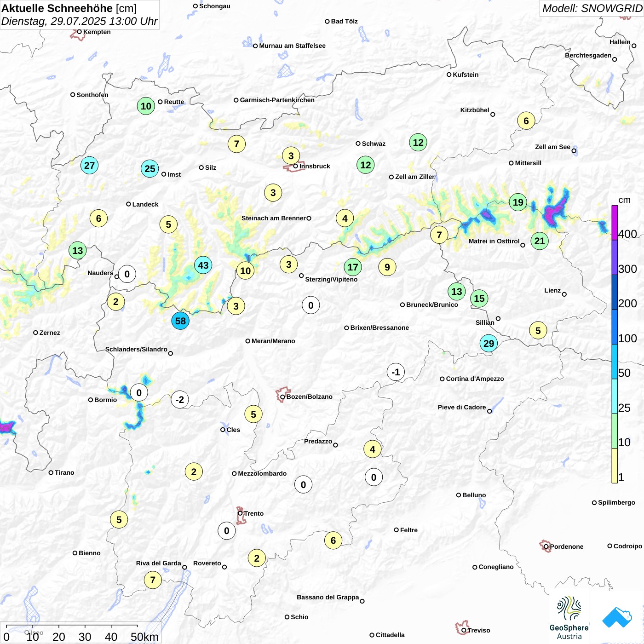Viewport: 644px width, 644px height.
Task: Click the Lienz city label
Action: tap(552, 290)
